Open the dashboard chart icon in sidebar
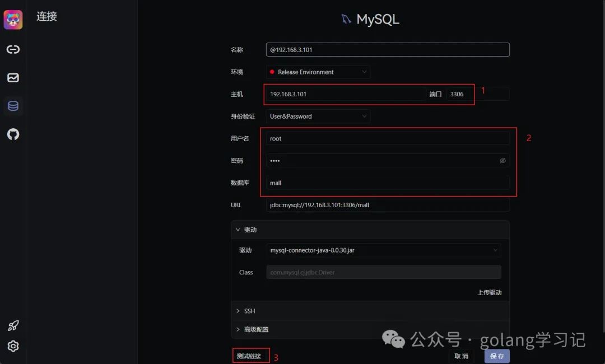The image size is (605, 364). click(13, 77)
